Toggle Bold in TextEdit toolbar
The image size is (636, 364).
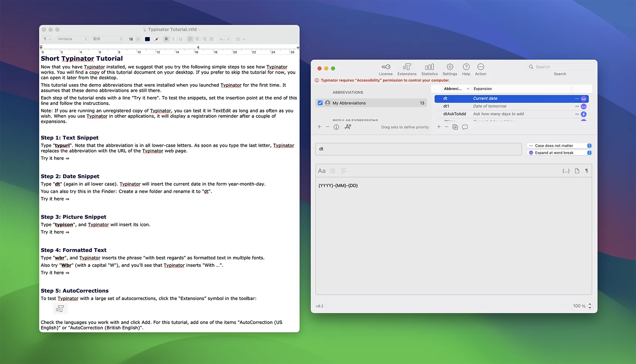click(x=166, y=39)
